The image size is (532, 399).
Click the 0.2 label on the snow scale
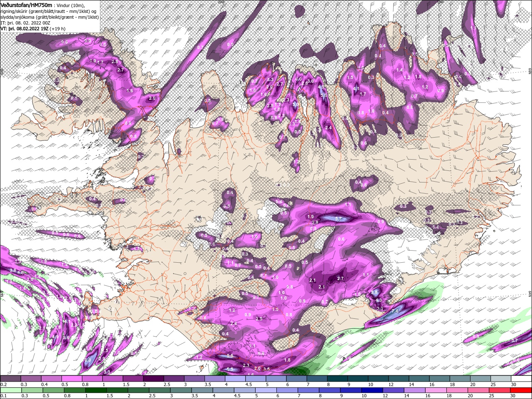(x=3, y=384)
